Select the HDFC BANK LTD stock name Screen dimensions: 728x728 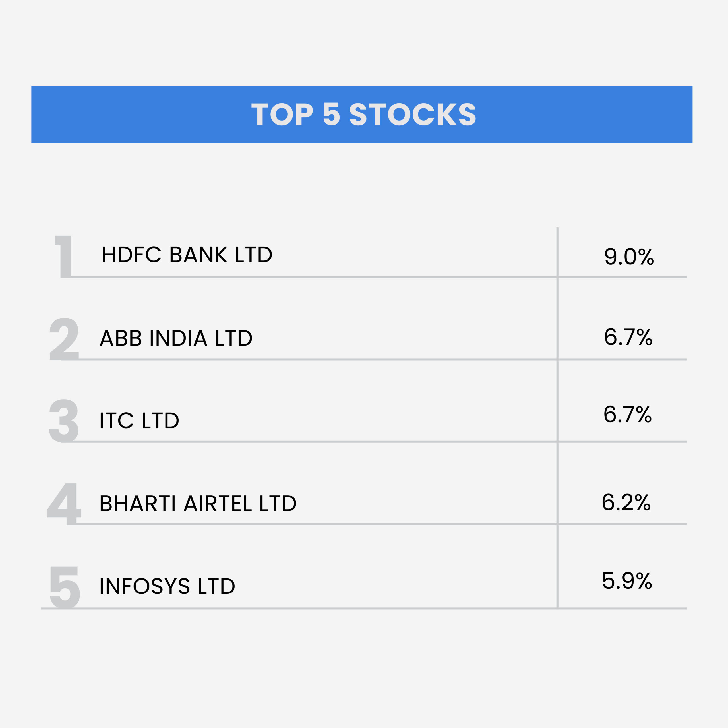(x=187, y=255)
